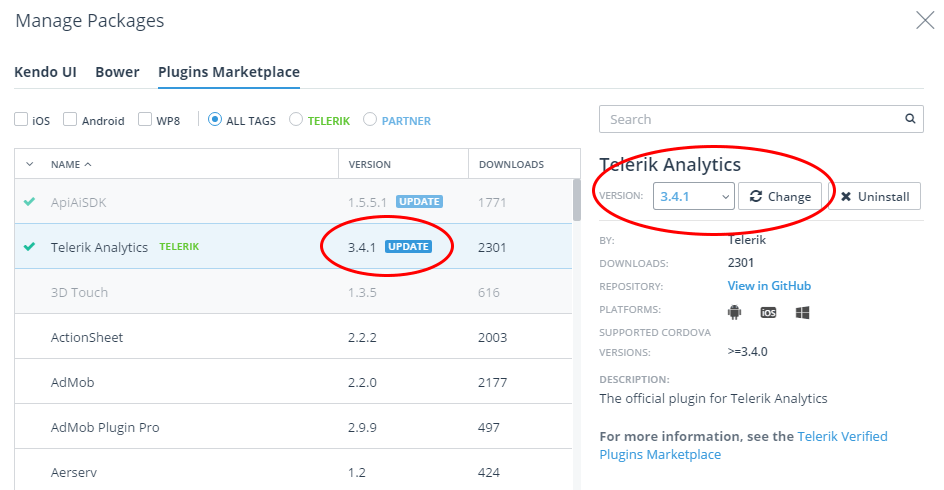Viewport: 944px width, 490px height.
Task: Select the 3D Touch package row
Action: (x=293, y=292)
